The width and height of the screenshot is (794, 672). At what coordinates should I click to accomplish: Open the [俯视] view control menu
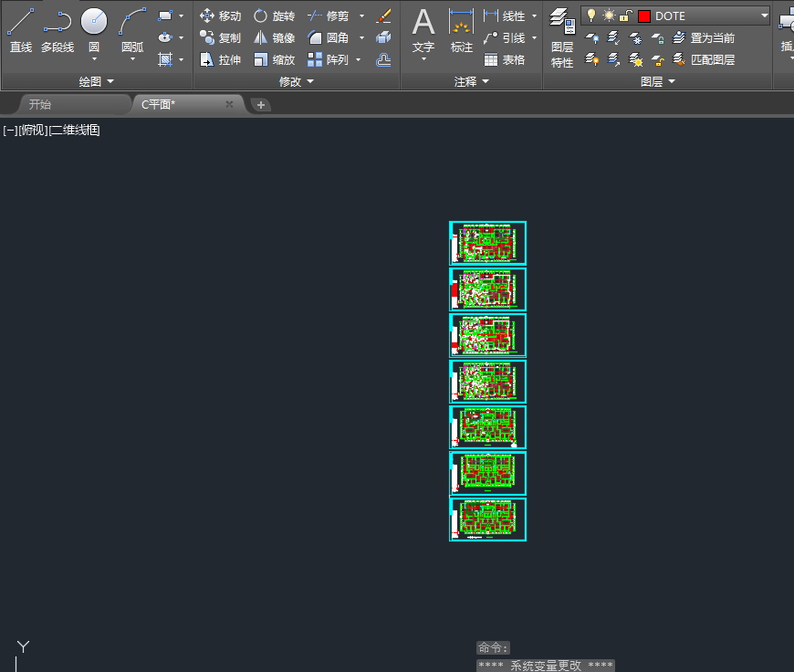[x=34, y=131]
